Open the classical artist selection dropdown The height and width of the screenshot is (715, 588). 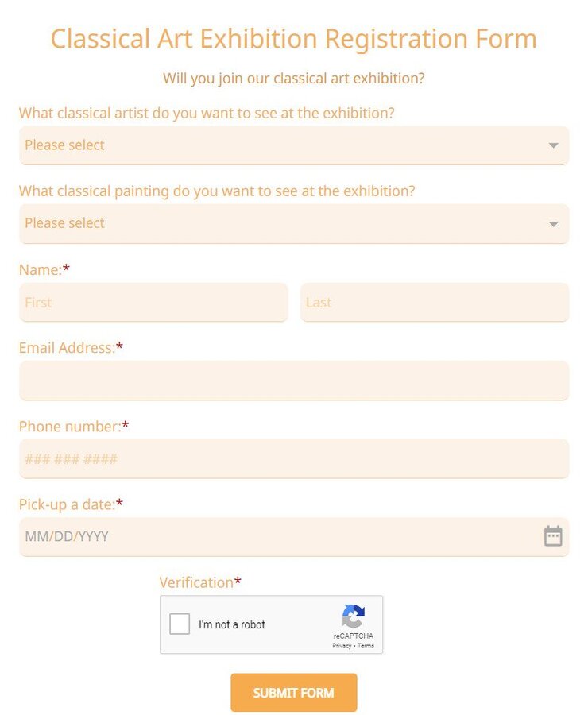tap(294, 145)
